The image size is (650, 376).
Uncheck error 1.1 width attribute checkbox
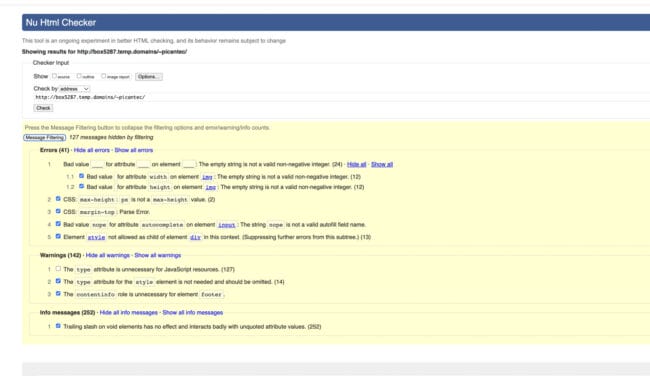coord(82,176)
